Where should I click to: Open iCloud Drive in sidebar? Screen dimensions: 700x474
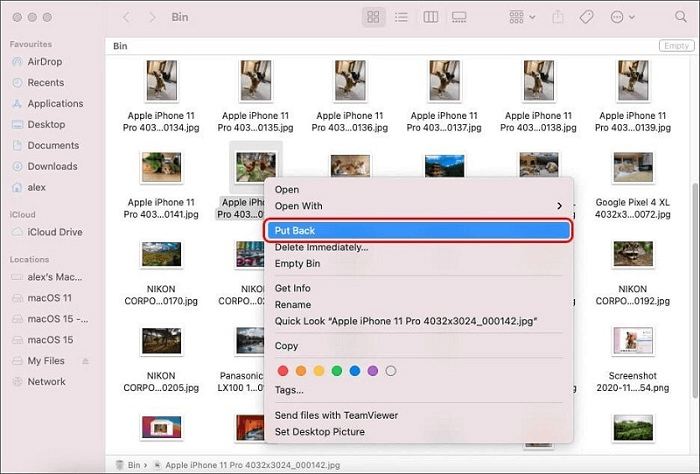coord(55,232)
